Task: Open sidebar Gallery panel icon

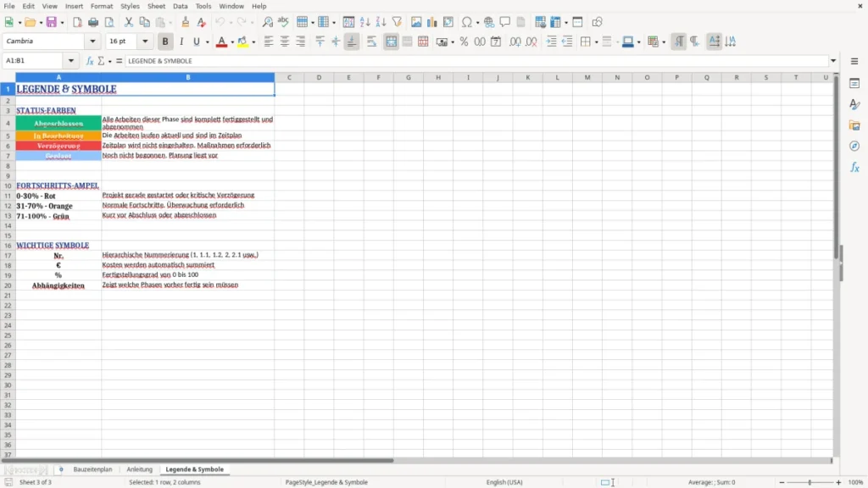Action: click(x=854, y=125)
